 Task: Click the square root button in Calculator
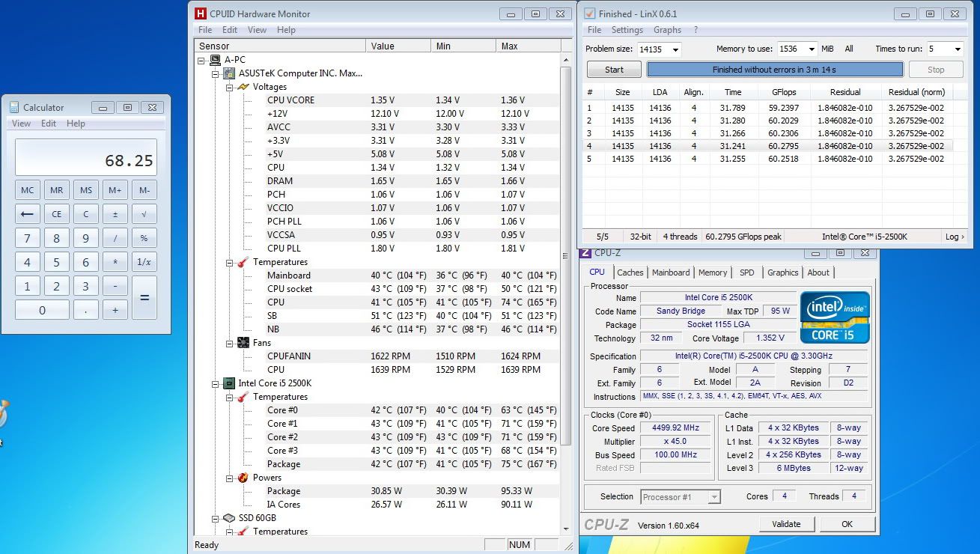point(144,214)
